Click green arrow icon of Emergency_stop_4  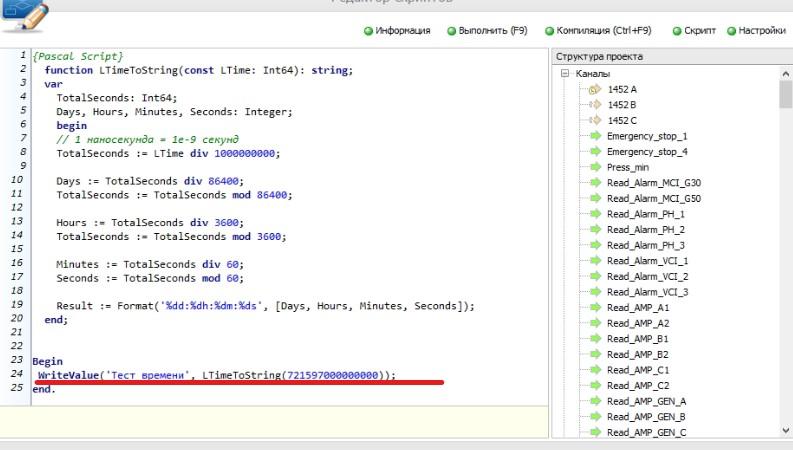[595, 152]
